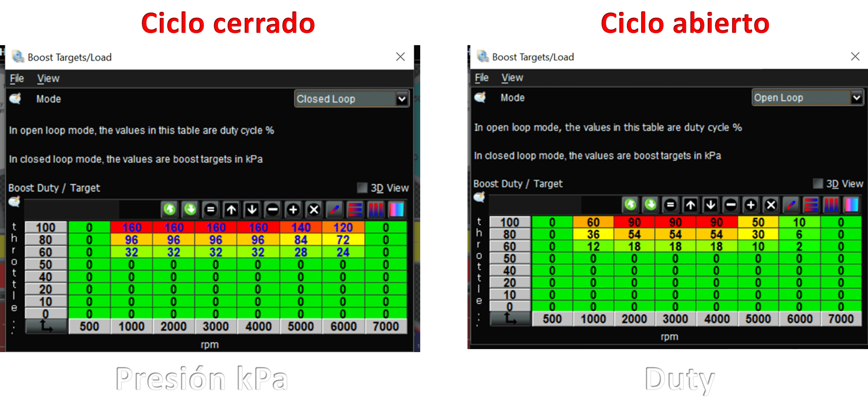Click equals icon in Closed Loop table toolbar
The image size is (868, 403).
click(x=211, y=209)
